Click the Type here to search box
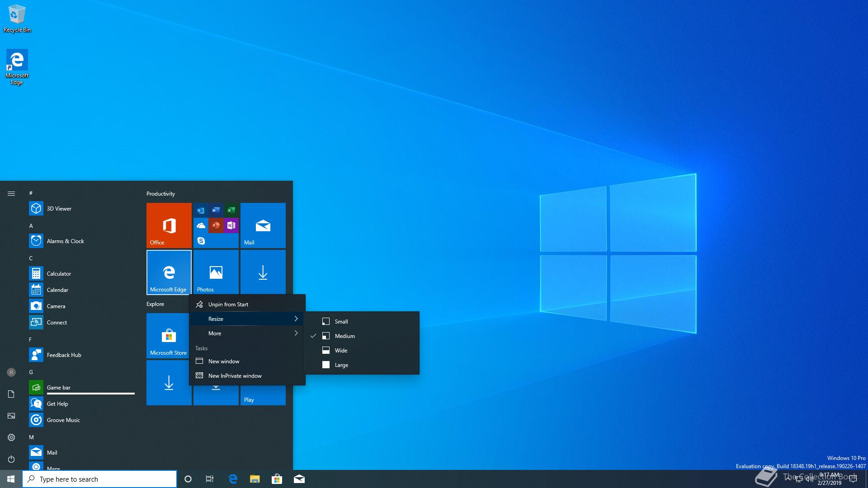Viewport: 868px width, 488px height. click(99, 479)
